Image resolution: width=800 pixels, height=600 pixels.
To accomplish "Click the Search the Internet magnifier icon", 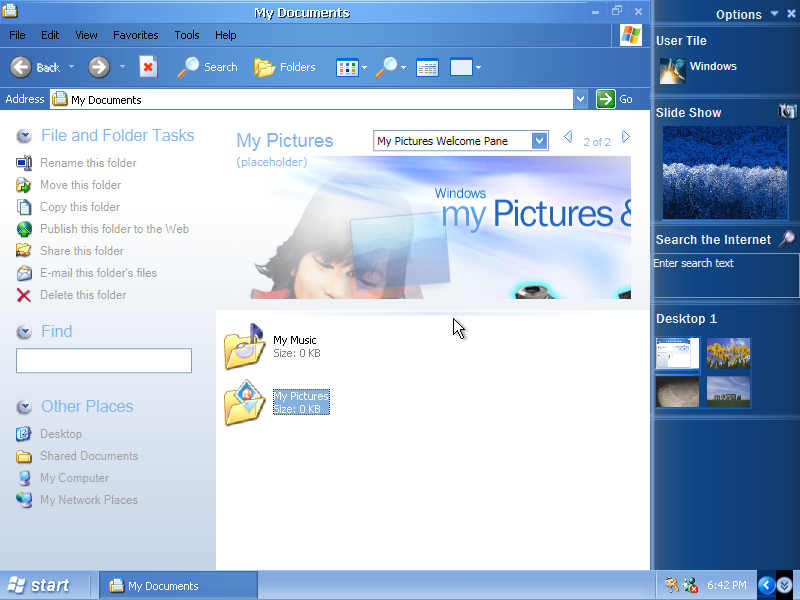I will (787, 238).
